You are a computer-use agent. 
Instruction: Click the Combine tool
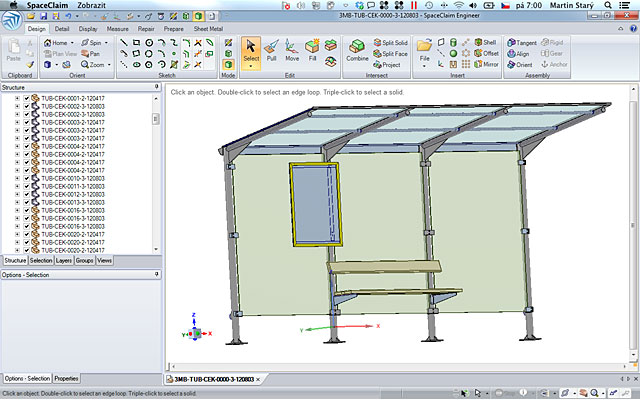coord(357,50)
